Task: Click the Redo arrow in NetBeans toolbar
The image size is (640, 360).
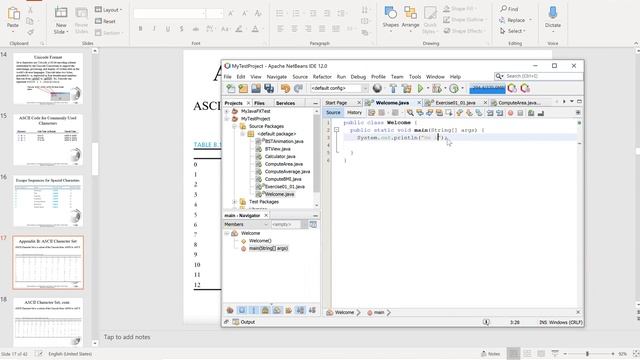Action: pos(298,88)
